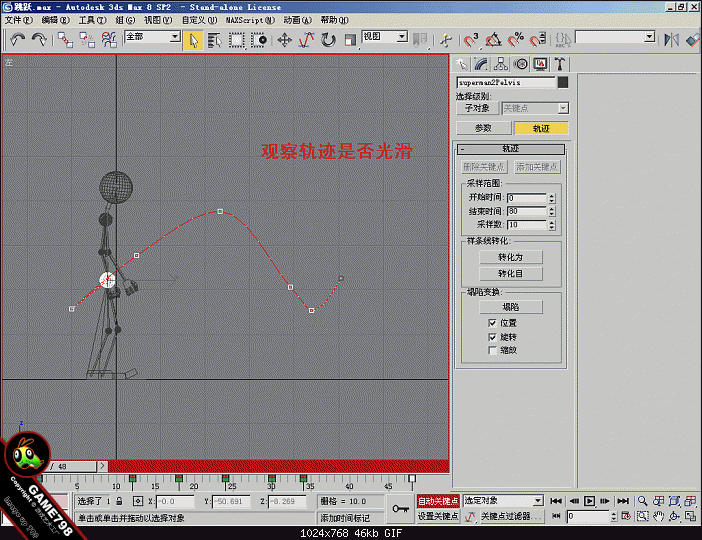The height and width of the screenshot is (540, 702).
Task: Uncheck the 旋转 checkbox
Action: [x=492, y=337]
